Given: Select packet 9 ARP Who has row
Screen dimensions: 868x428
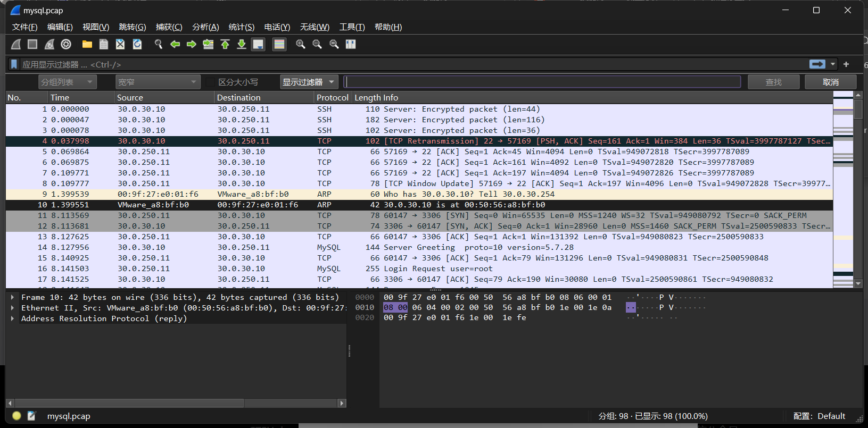Looking at the screenshot, I should 419,194.
